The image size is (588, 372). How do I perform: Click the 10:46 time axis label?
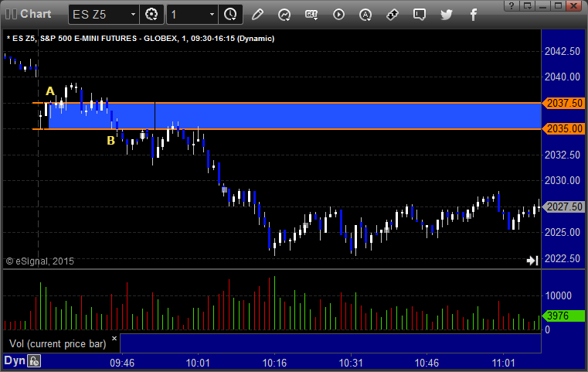tap(427, 363)
